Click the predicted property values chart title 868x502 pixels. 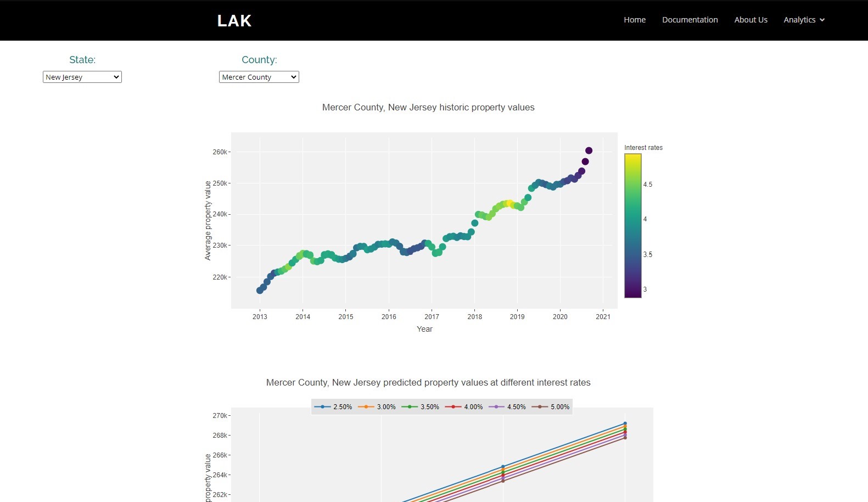(x=428, y=383)
